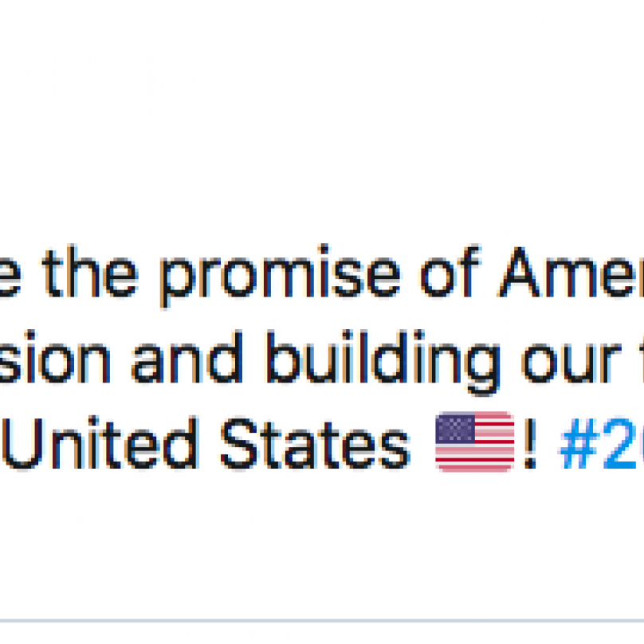644x644 pixels.
Task: Click the blue star canton of the flag emoji
Action: point(455,429)
